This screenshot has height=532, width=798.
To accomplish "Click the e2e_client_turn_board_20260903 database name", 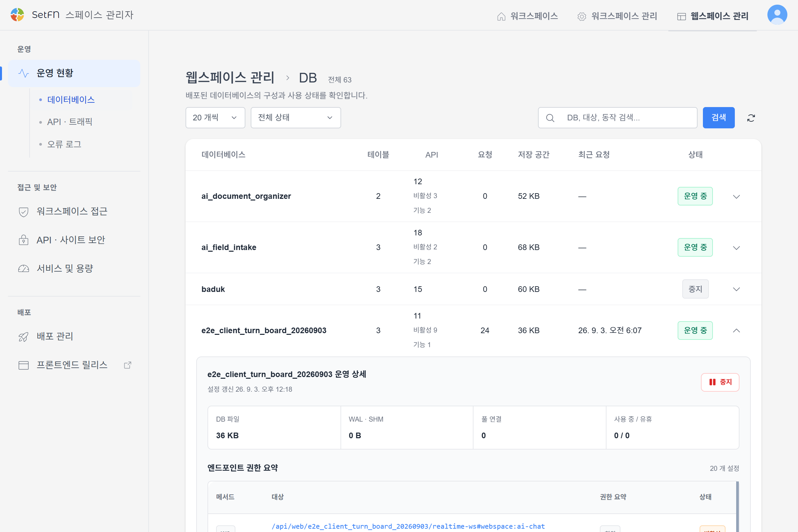I will coord(264,331).
